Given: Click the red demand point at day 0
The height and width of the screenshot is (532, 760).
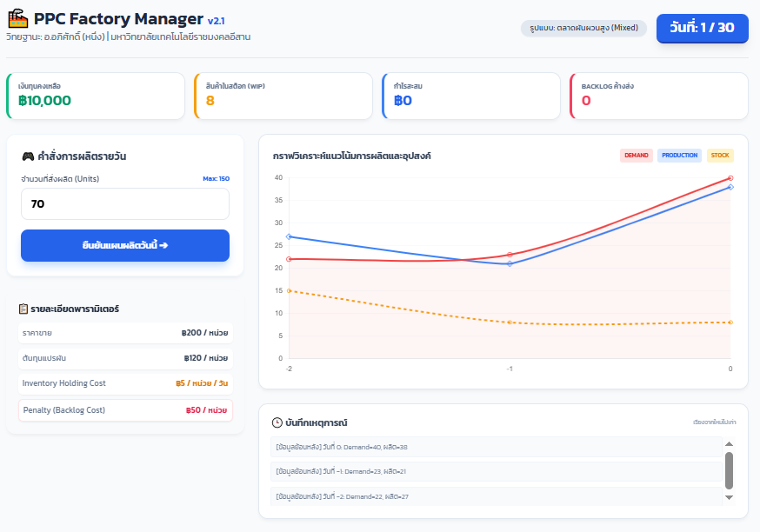Looking at the screenshot, I should [730, 178].
